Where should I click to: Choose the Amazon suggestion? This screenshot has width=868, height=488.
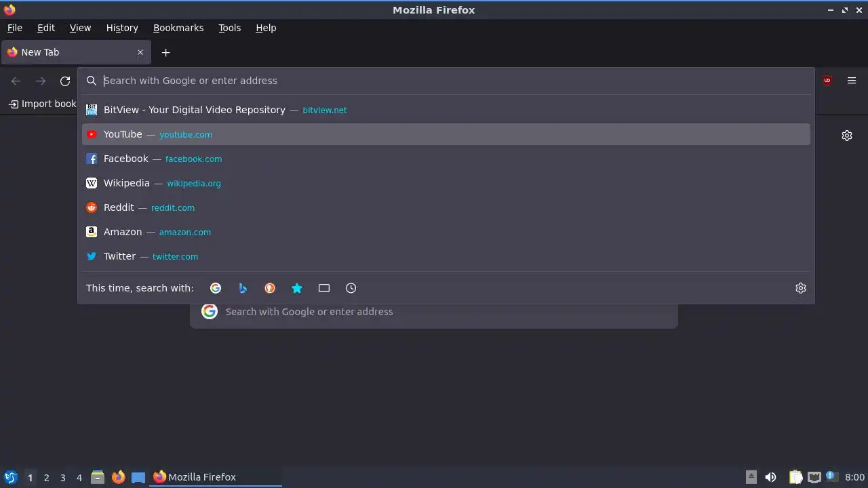point(446,232)
